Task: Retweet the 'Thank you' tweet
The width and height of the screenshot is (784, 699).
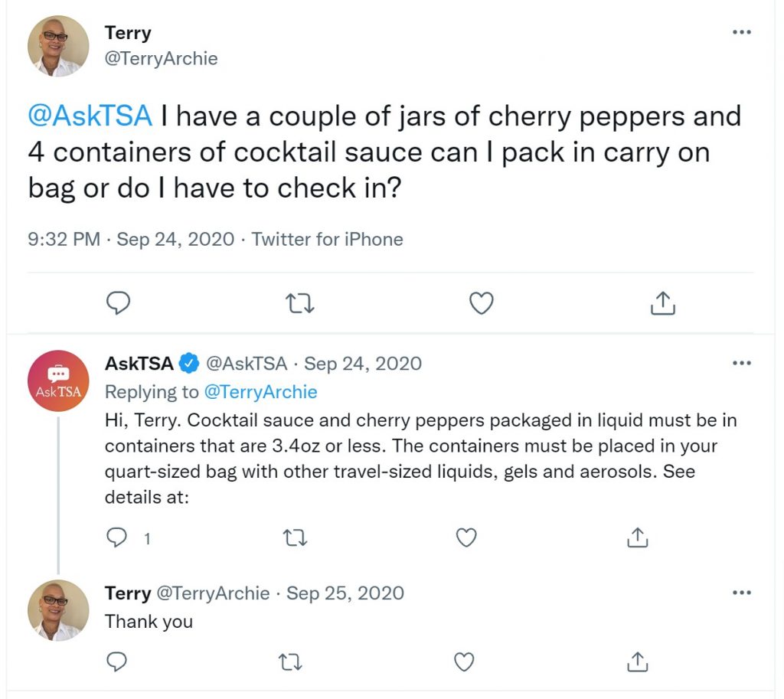Action: coord(290,662)
